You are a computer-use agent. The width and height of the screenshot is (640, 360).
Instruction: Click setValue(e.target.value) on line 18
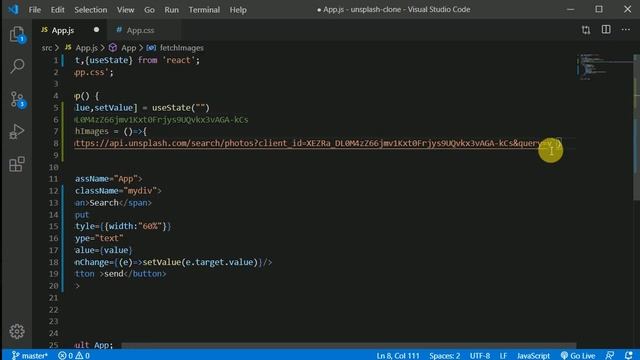point(200,262)
